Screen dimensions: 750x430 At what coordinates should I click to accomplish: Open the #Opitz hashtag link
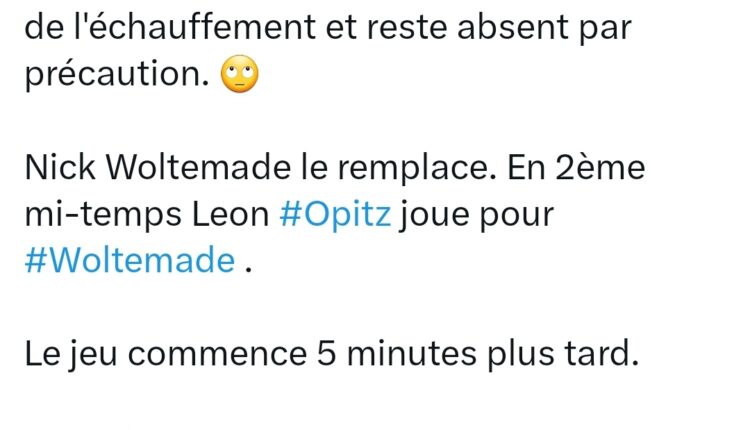(x=335, y=214)
